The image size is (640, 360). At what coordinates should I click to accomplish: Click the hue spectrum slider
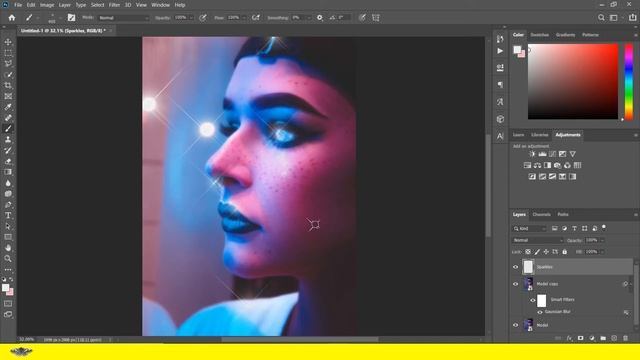coord(629,82)
